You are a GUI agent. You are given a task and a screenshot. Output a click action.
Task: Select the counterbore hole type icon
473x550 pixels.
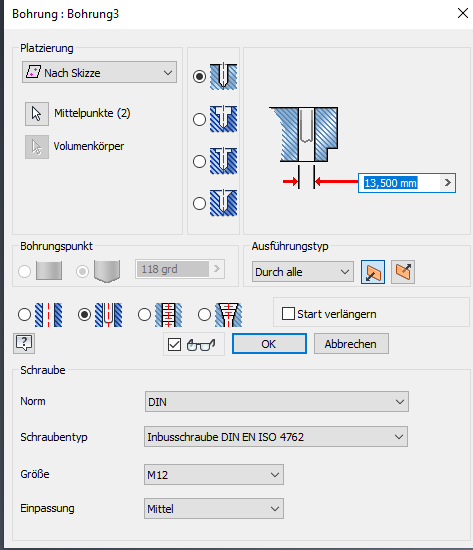pos(224,119)
